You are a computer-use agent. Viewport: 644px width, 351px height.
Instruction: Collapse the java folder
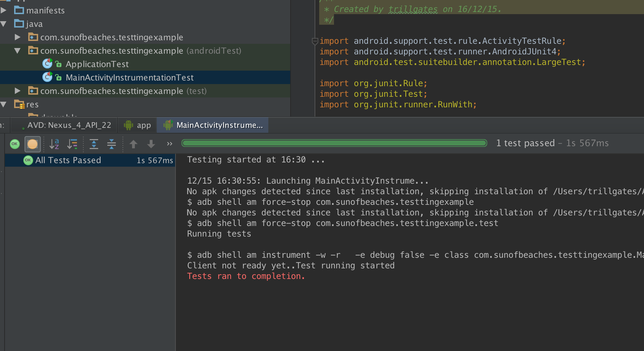pos(4,24)
